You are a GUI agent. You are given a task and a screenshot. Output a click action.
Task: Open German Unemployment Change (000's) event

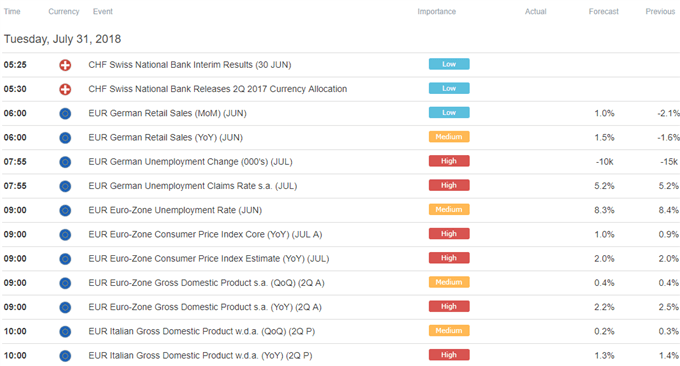(190, 162)
